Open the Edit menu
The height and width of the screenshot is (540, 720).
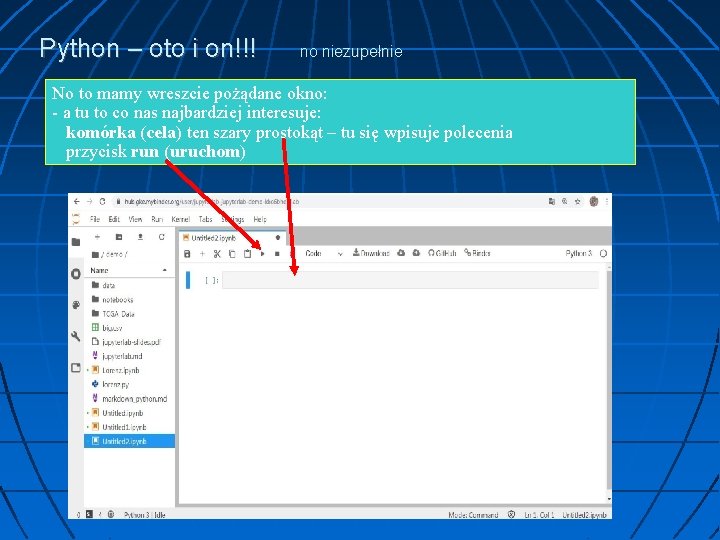tap(114, 219)
